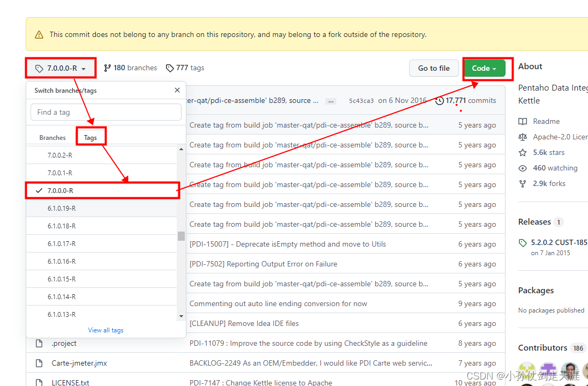Open the Carte-jmeter.jmx file
The image size is (588, 386).
point(79,363)
